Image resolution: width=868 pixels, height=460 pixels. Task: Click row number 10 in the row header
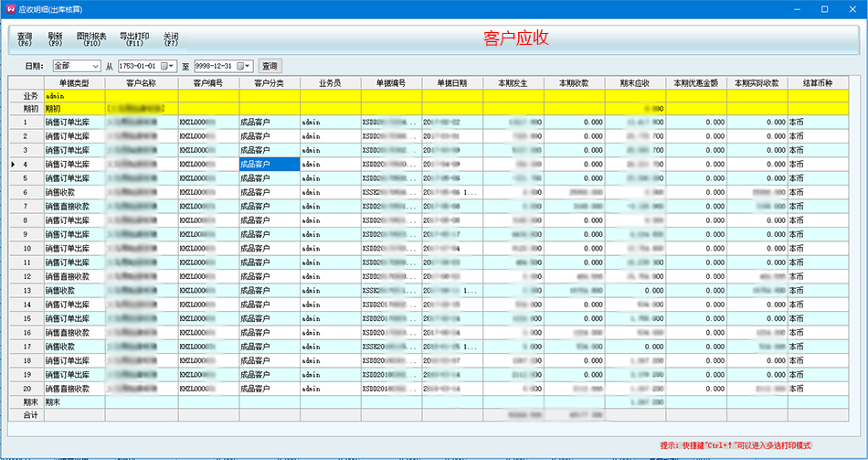point(26,248)
